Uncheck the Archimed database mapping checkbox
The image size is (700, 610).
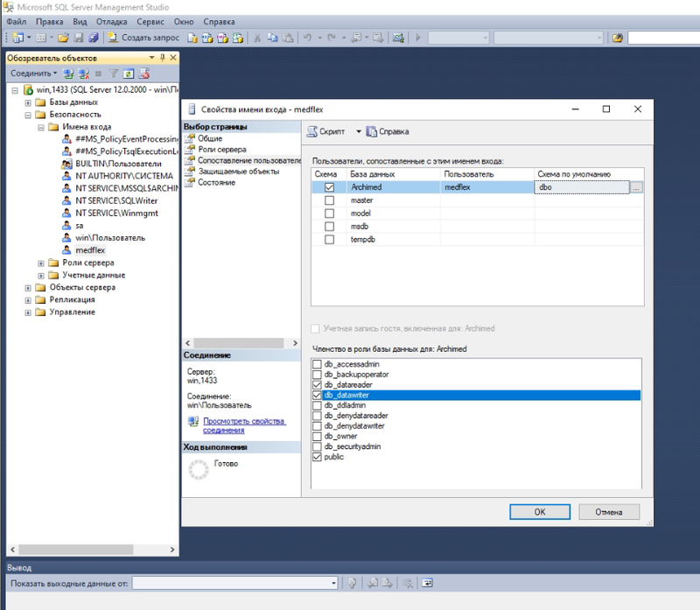pyautogui.click(x=330, y=187)
